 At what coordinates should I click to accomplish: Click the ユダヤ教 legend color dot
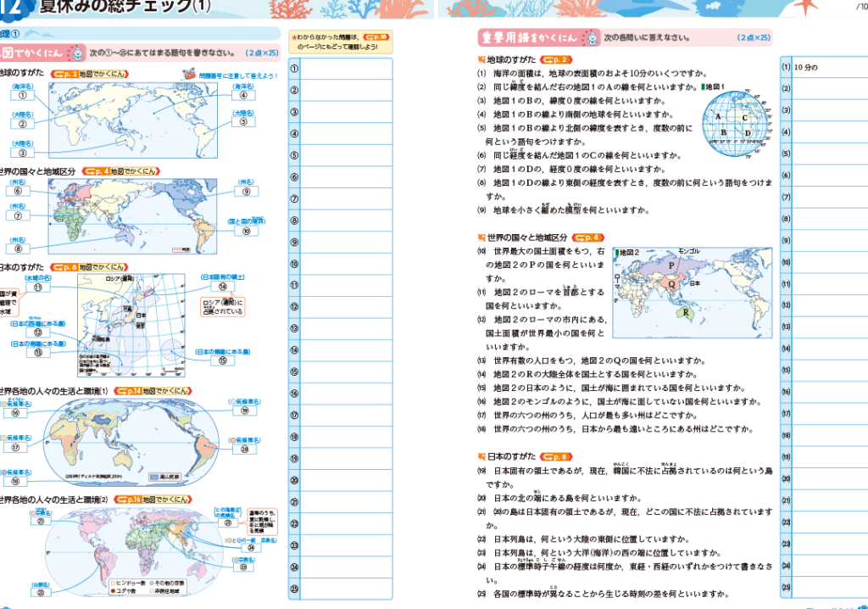pyautogui.click(x=114, y=592)
